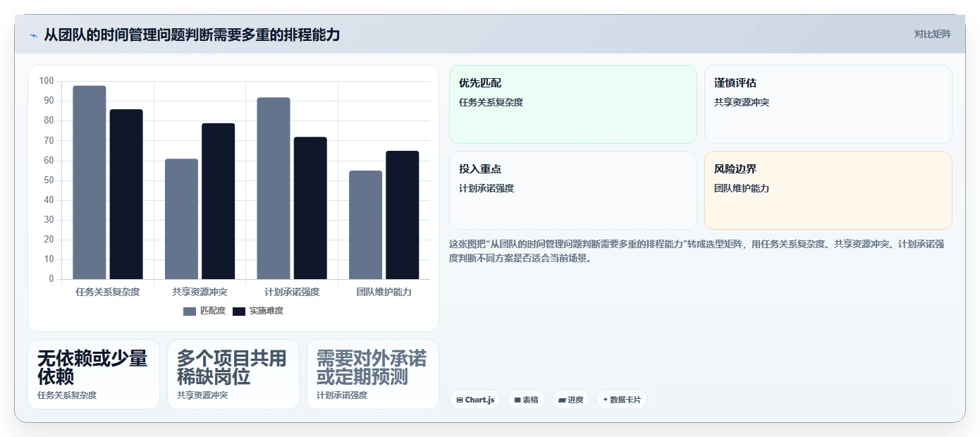Open the 优先匹配 matrix card
Image resolution: width=980 pixels, height=437 pixels.
tap(572, 104)
